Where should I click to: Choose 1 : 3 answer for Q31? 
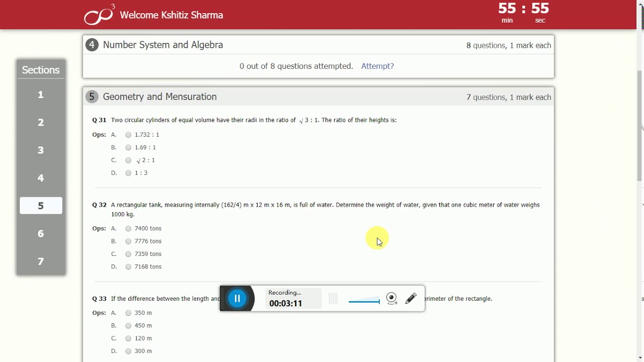[x=128, y=173]
